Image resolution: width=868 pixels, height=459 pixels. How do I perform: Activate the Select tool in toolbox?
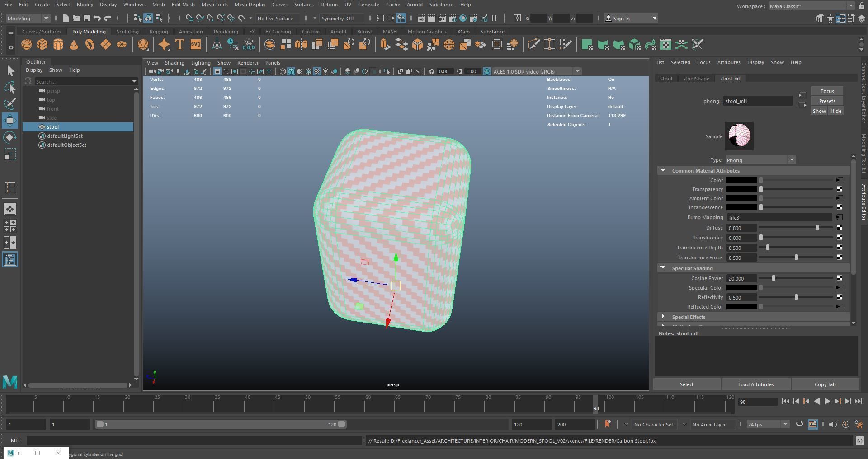pyautogui.click(x=10, y=70)
